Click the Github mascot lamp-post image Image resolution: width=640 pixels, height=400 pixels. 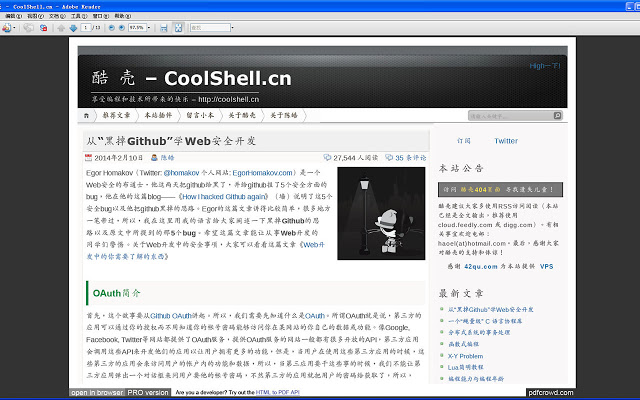[x=381, y=213]
